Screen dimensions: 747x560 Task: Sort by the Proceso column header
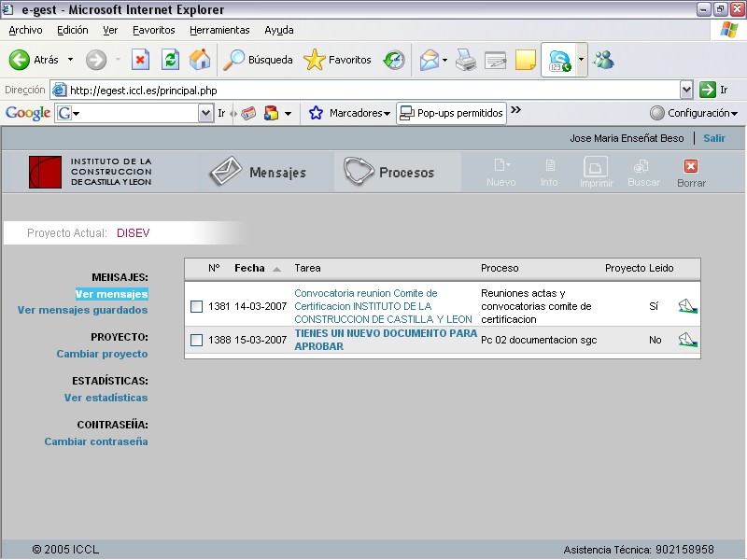500,268
